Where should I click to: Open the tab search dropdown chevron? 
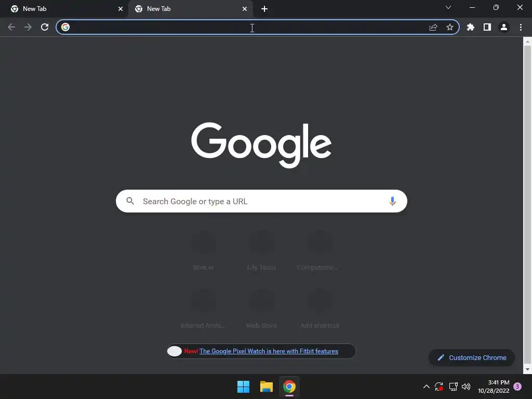pos(448,7)
